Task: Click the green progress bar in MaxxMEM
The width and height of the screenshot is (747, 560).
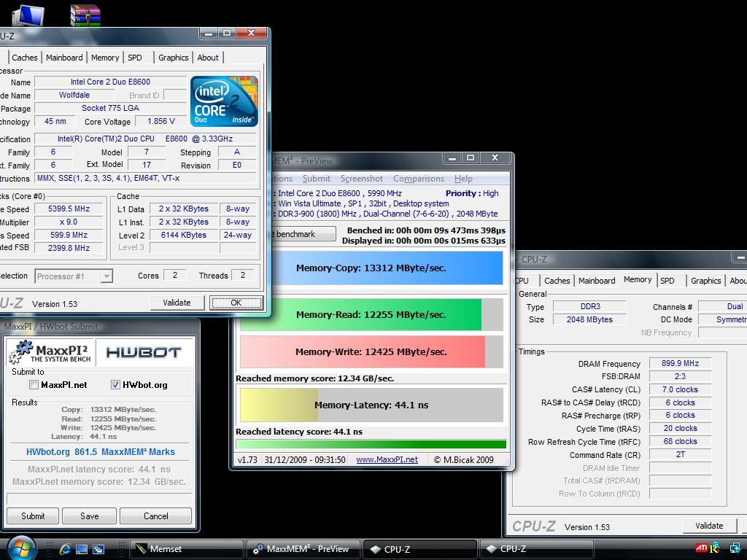Action: 371,444
